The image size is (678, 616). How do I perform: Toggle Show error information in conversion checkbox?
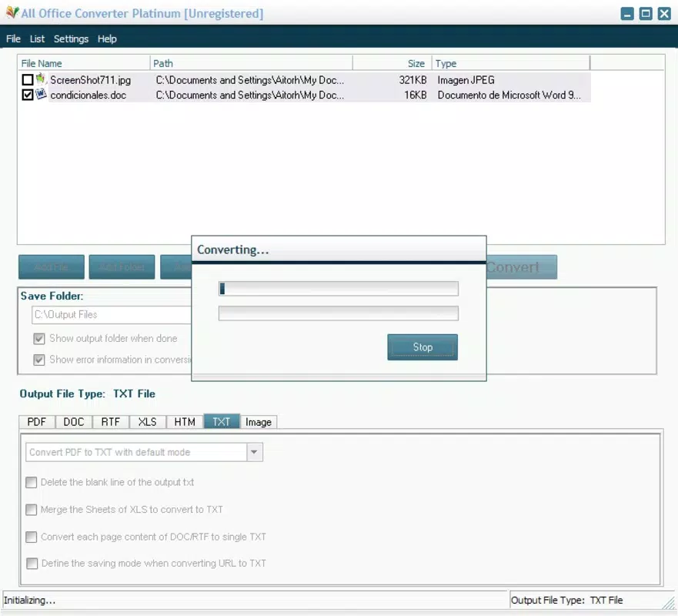pyautogui.click(x=39, y=360)
